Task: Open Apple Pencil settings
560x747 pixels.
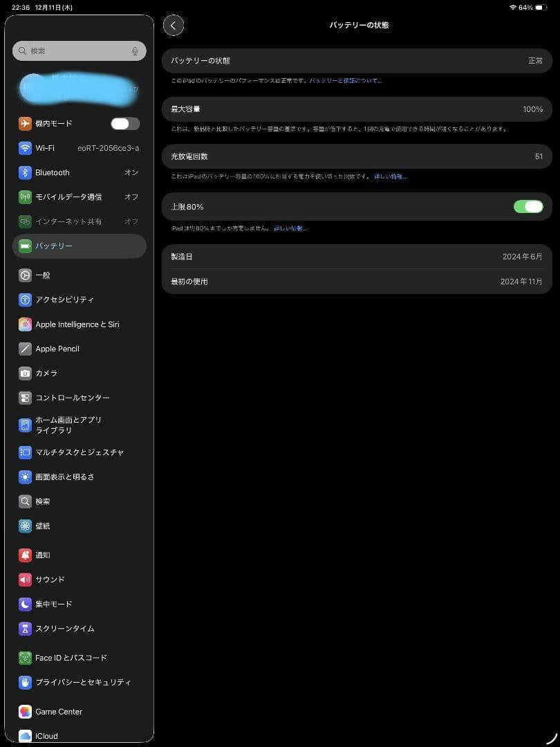Action: 25,349
